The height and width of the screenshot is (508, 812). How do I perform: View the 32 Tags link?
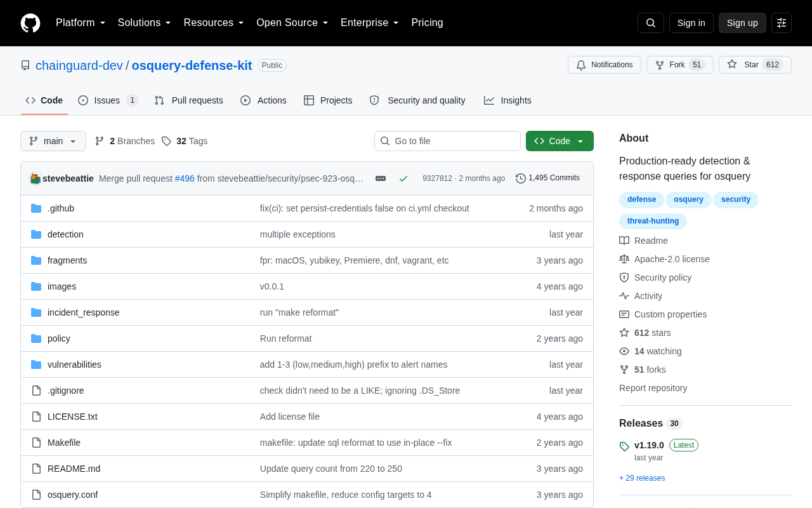185,141
